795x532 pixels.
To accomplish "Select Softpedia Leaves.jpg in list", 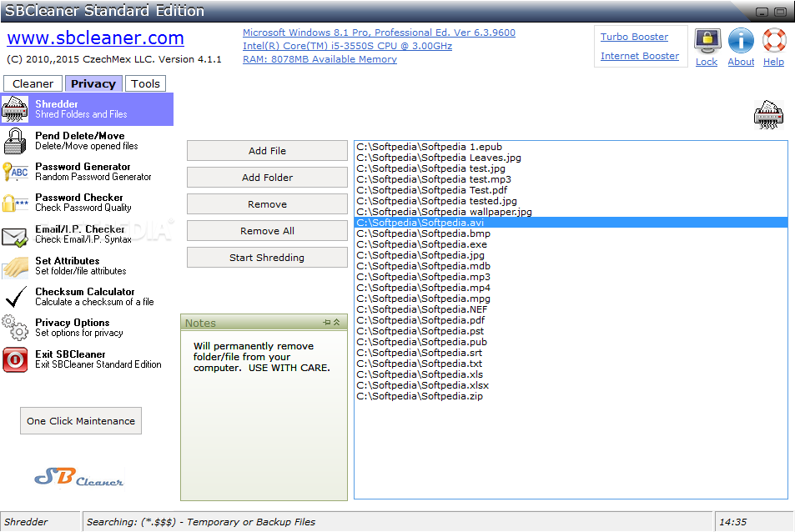I will tap(571, 158).
